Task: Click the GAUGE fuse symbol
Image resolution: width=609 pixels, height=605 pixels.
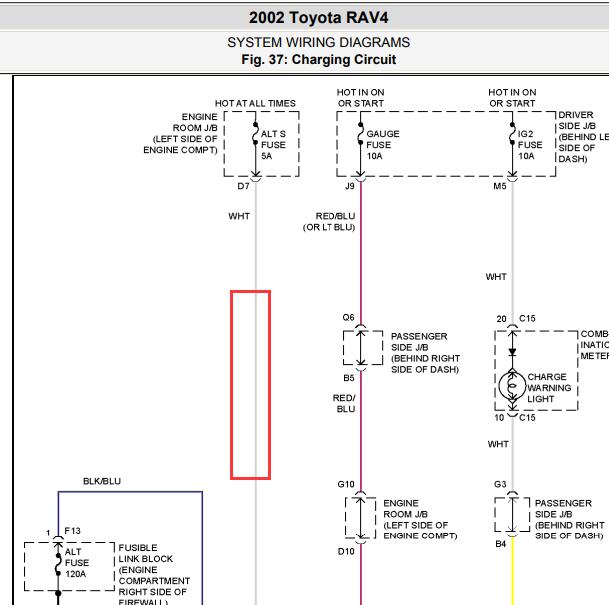Action: pyautogui.click(x=360, y=134)
